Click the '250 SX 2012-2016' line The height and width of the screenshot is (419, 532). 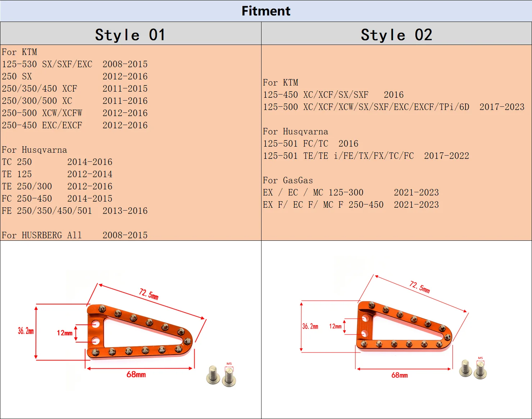click(75, 77)
